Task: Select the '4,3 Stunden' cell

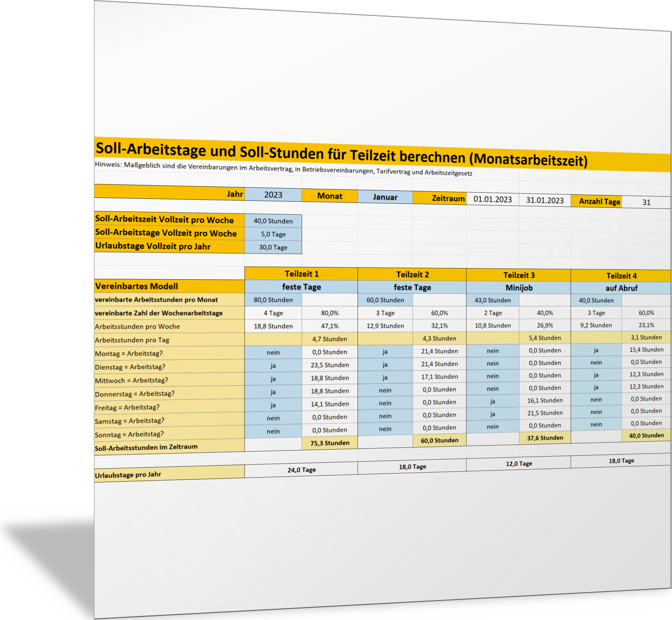Action: tap(440, 338)
